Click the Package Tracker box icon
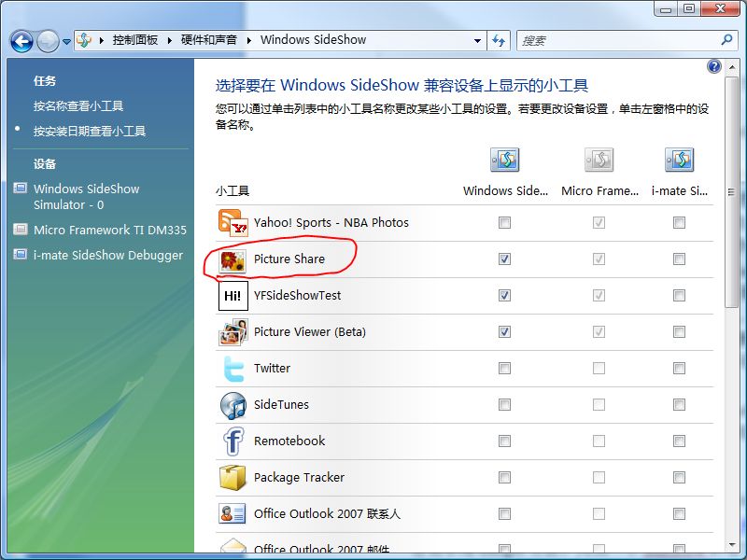Screen dimensions: 747x560 coord(233,478)
